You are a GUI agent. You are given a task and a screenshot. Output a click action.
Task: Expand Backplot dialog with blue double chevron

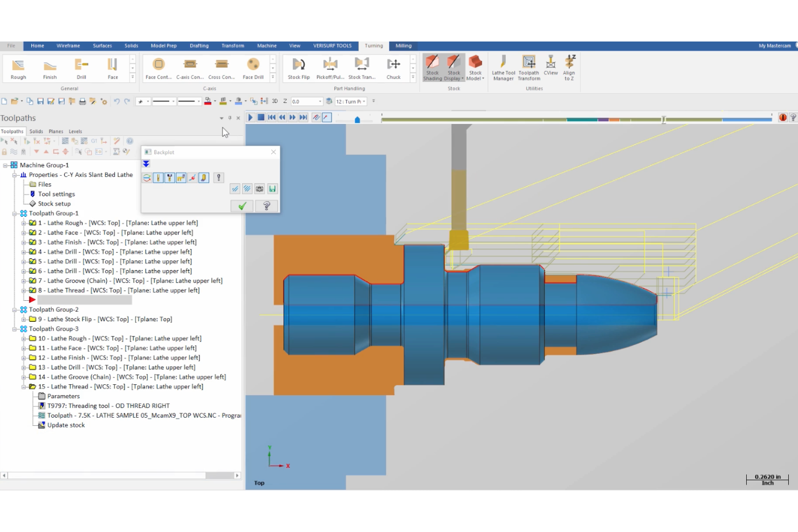tap(146, 164)
